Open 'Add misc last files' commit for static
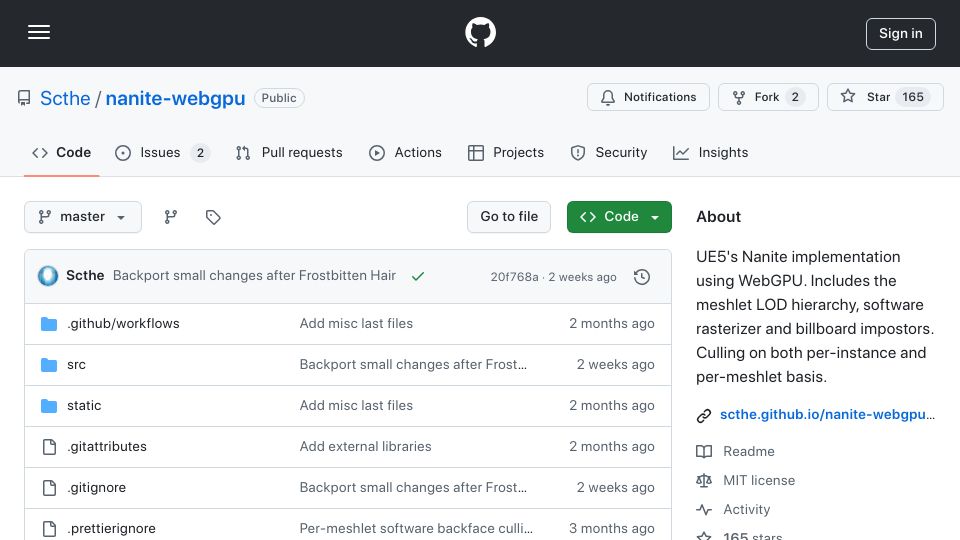Image resolution: width=960 pixels, height=540 pixels. 356,405
